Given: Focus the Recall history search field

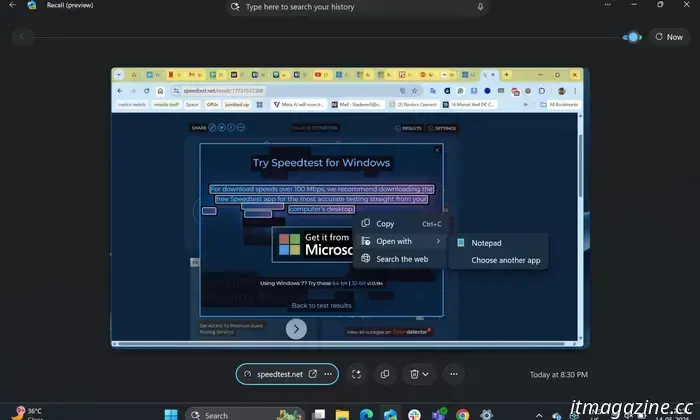Looking at the screenshot, I should pyautogui.click(x=357, y=7).
